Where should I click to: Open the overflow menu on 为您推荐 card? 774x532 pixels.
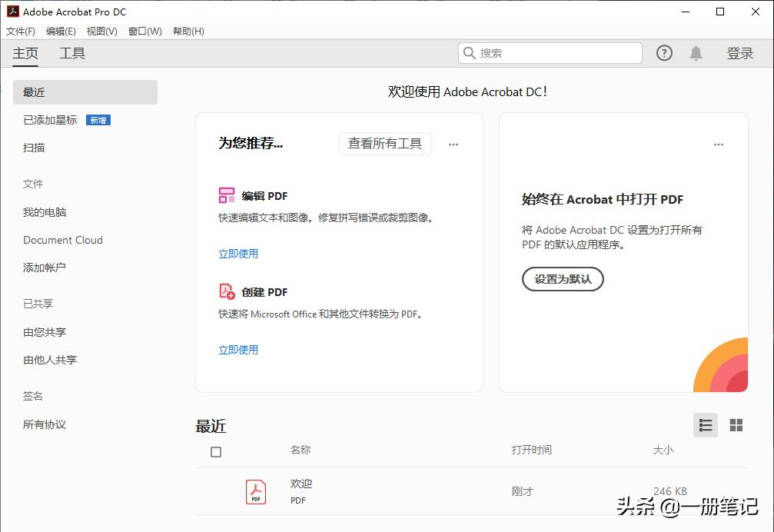(x=453, y=144)
